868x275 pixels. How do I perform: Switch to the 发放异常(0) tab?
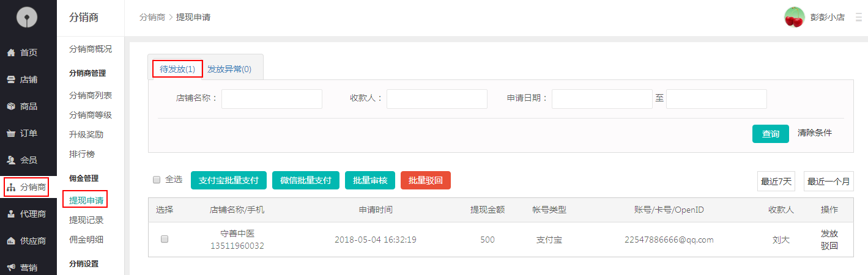pos(229,70)
